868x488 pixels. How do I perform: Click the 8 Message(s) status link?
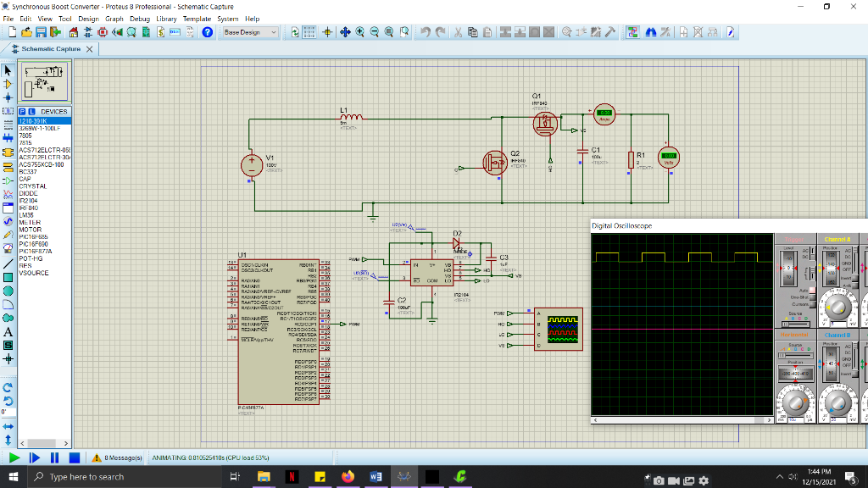click(123, 457)
